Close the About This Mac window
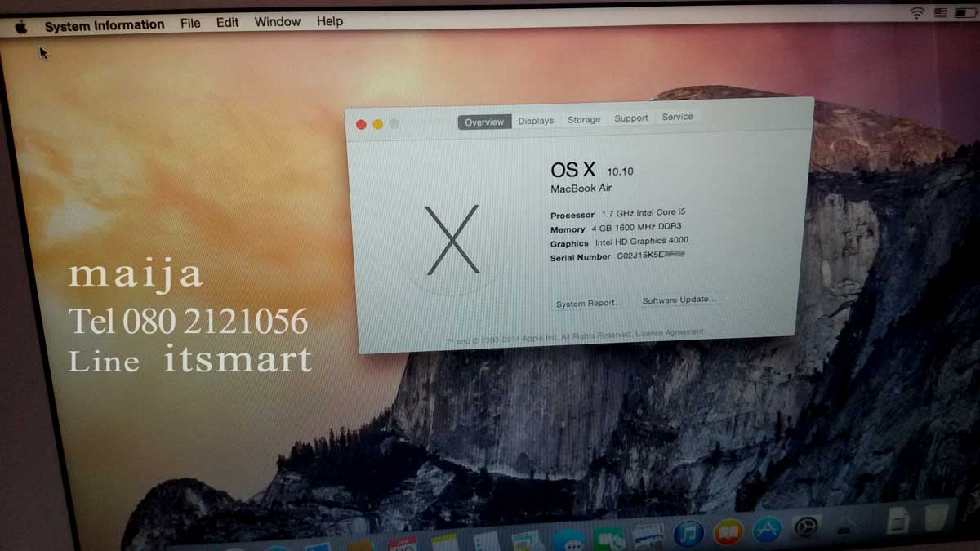Screen dimensions: 980x551 pos(361,125)
